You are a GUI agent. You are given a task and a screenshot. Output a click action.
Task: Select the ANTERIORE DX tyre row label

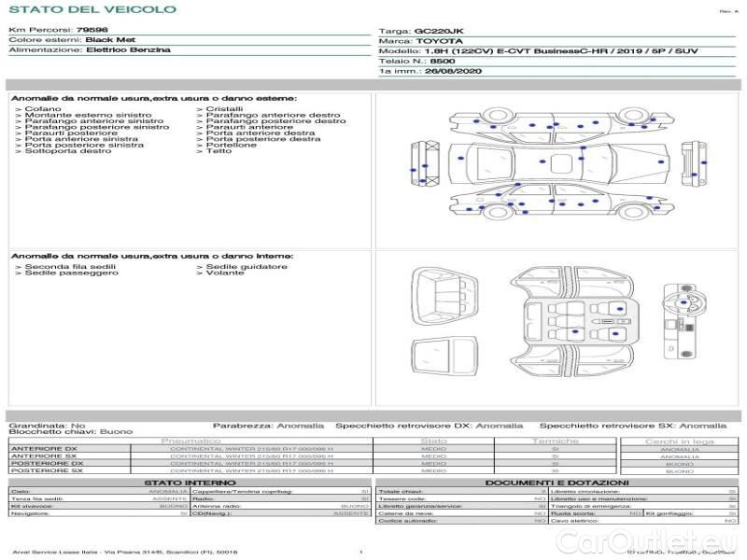pos(44,449)
